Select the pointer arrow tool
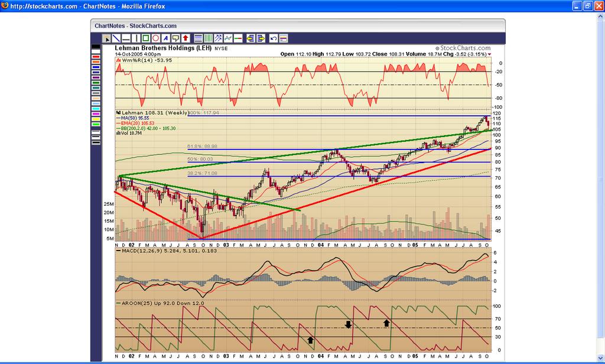This screenshot has height=364, width=605. [x=106, y=38]
